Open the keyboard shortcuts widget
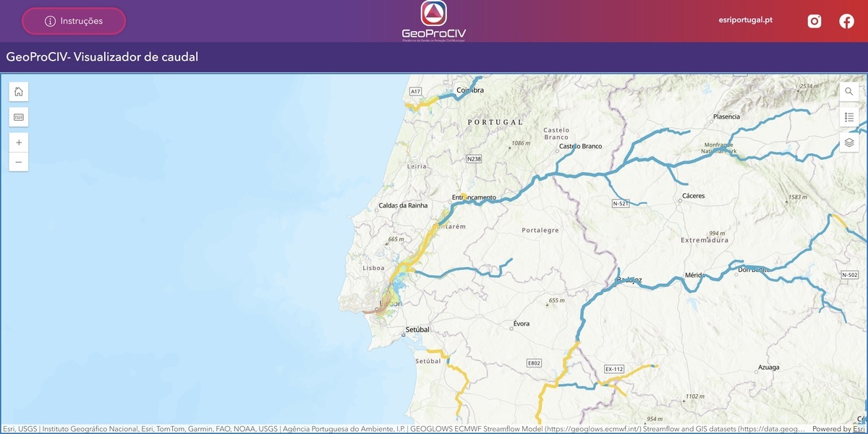Screen dimensions: 868x434 point(19,116)
